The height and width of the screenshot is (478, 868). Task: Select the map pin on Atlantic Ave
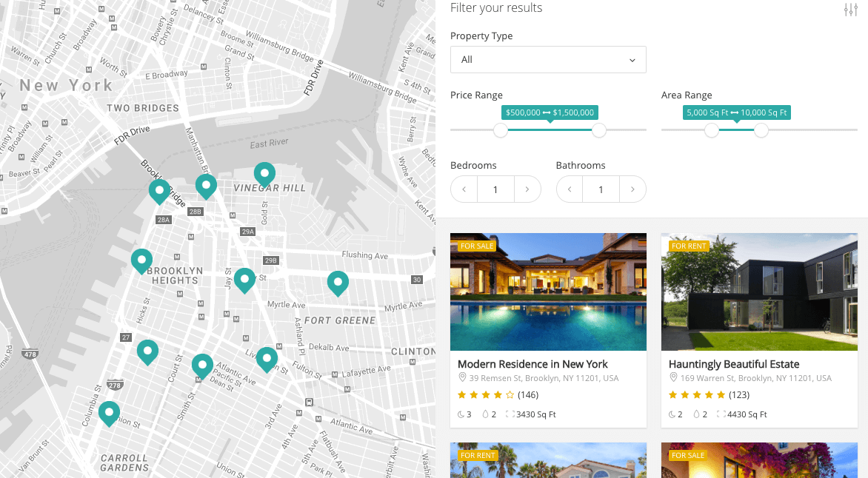pos(202,365)
